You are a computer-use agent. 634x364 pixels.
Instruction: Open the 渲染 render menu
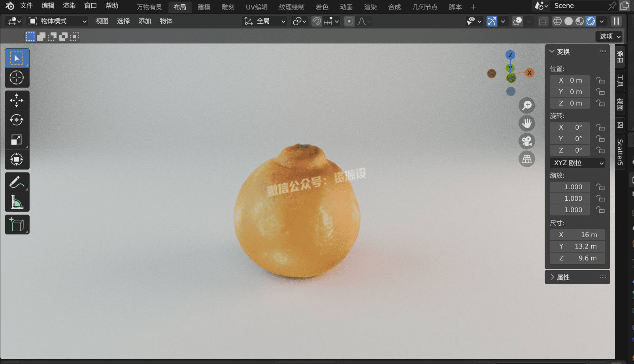coord(69,6)
